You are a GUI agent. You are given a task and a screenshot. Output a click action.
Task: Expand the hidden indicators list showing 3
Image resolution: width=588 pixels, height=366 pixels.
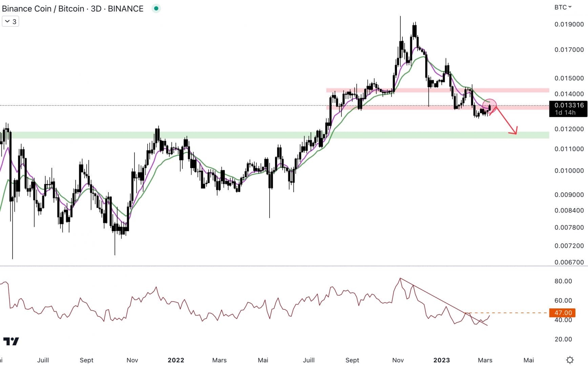tap(10, 21)
